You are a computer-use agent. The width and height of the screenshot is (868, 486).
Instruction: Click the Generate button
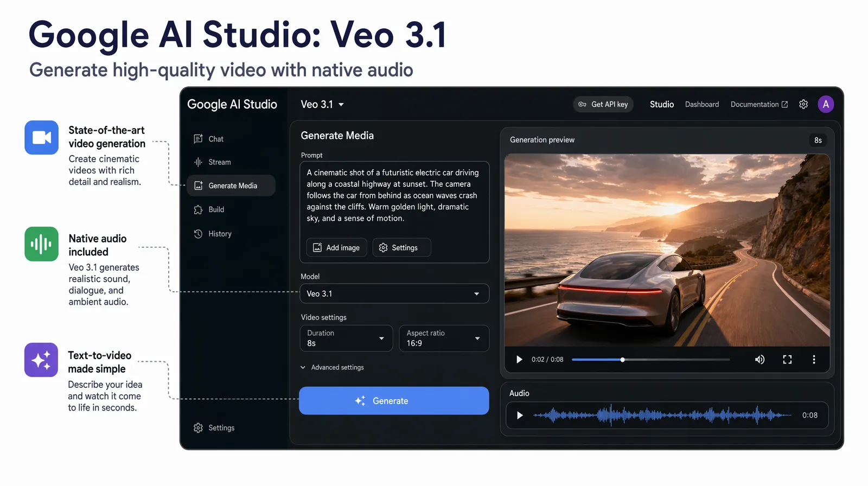(394, 401)
